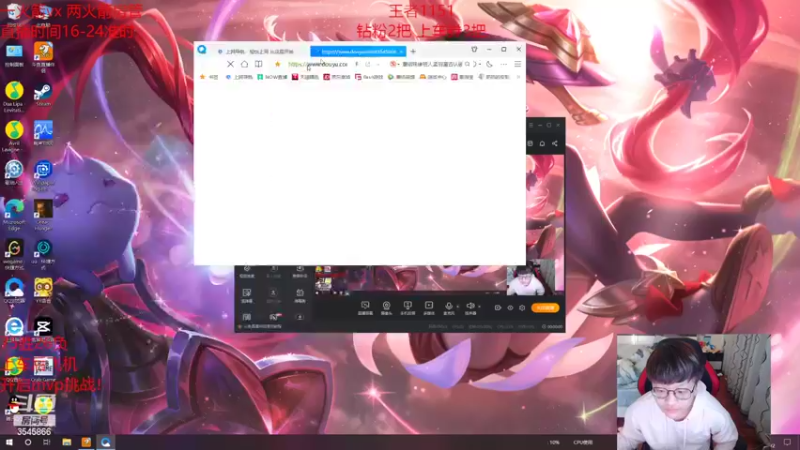Toggle night mode moon icon

click(x=489, y=64)
